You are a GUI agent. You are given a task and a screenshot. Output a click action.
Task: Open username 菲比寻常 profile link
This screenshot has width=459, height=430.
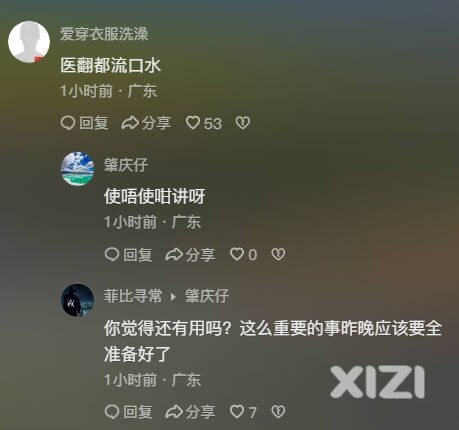pyautogui.click(x=133, y=296)
